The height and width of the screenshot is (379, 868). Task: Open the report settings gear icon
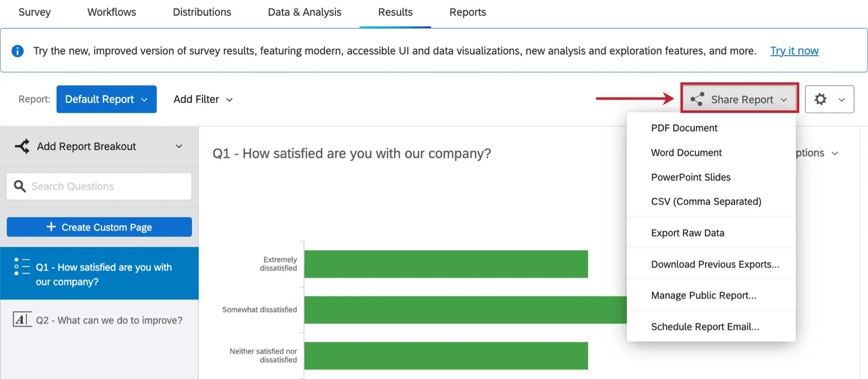[821, 99]
